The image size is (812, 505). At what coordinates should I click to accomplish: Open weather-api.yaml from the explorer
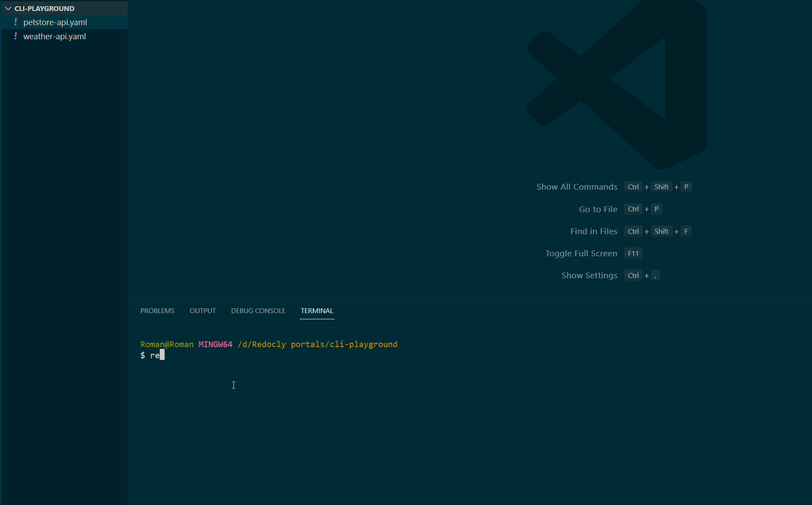(55, 36)
